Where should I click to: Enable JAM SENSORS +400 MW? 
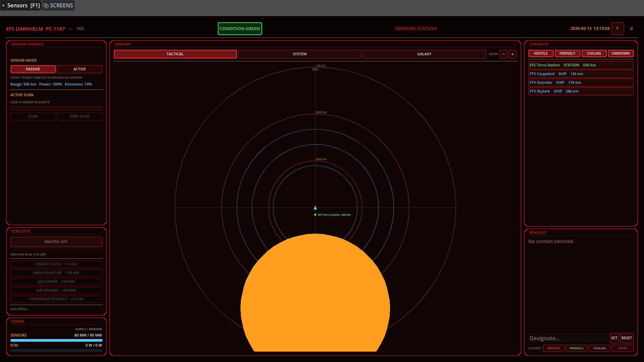point(56,290)
